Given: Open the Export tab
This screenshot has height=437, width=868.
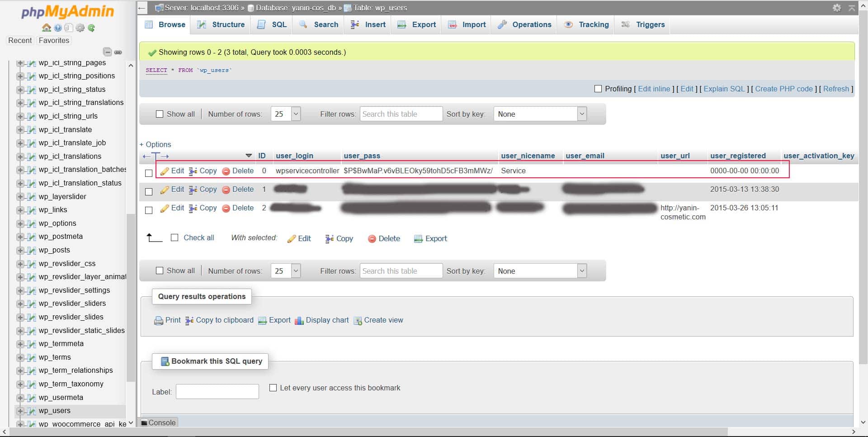Looking at the screenshot, I should pos(417,24).
